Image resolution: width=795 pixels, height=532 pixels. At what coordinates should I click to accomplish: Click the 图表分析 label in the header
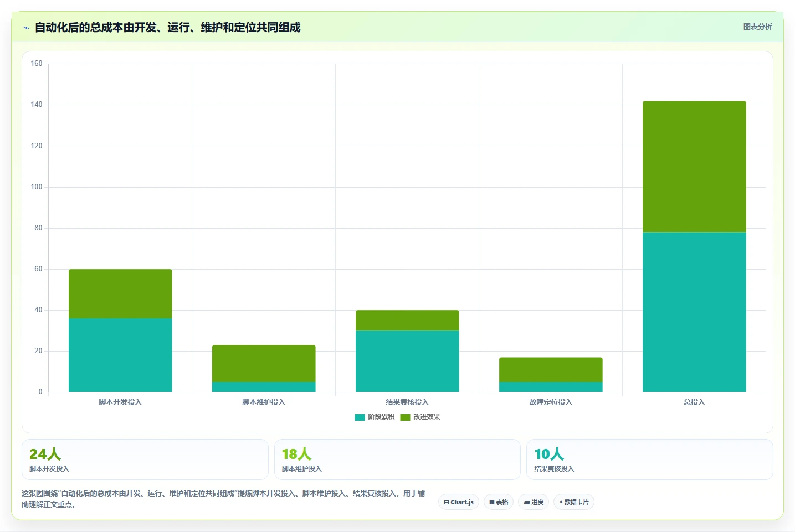[757, 27]
